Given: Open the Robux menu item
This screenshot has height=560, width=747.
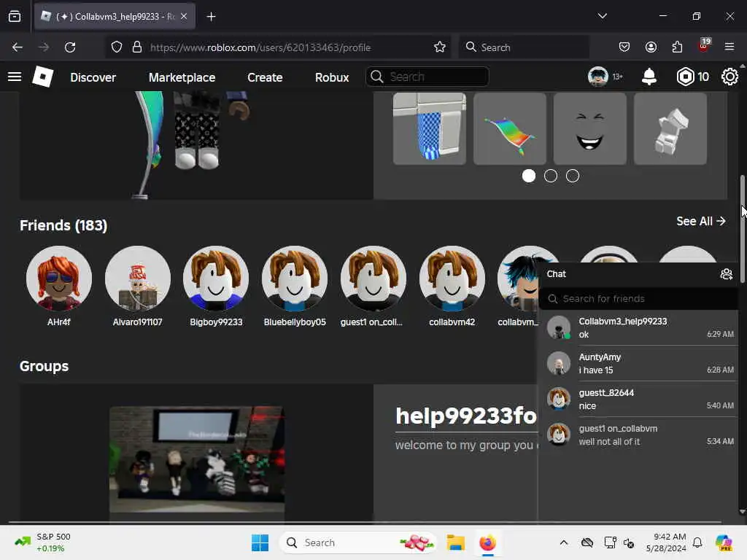Looking at the screenshot, I should coord(332,77).
